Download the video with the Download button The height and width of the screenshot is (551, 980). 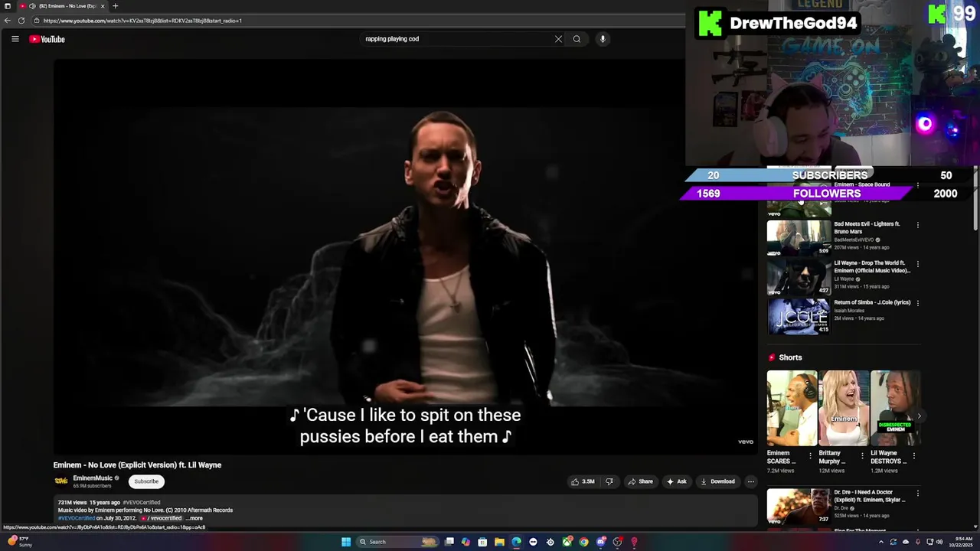pyautogui.click(x=717, y=481)
